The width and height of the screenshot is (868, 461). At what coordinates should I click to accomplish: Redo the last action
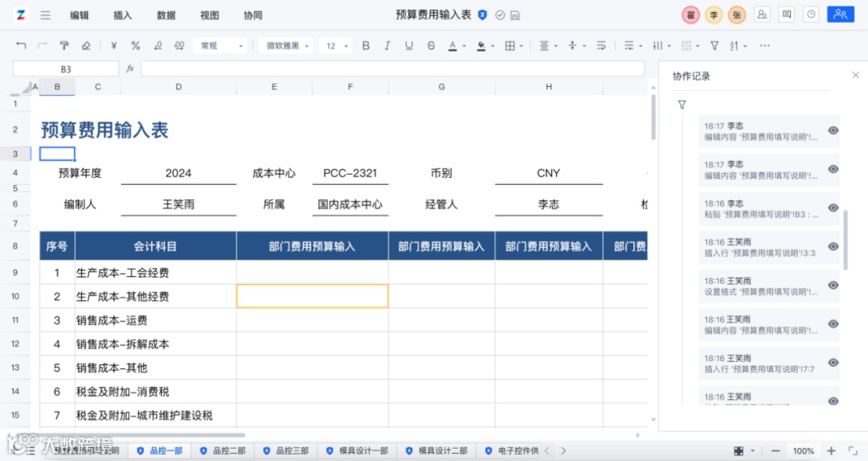[x=43, y=46]
